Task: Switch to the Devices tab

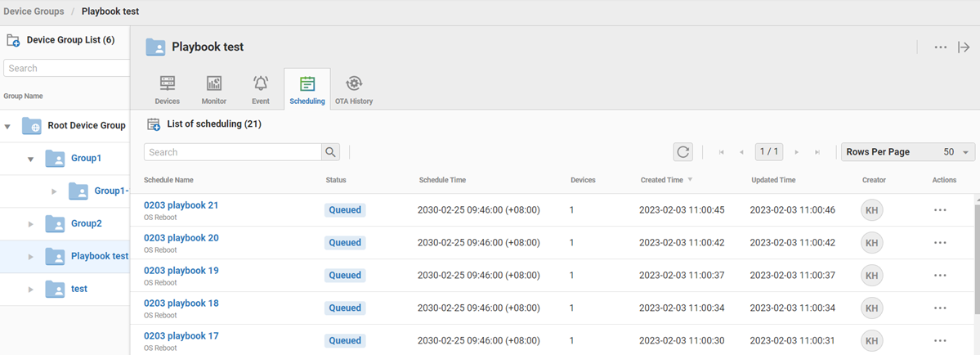Action: pyautogui.click(x=168, y=90)
